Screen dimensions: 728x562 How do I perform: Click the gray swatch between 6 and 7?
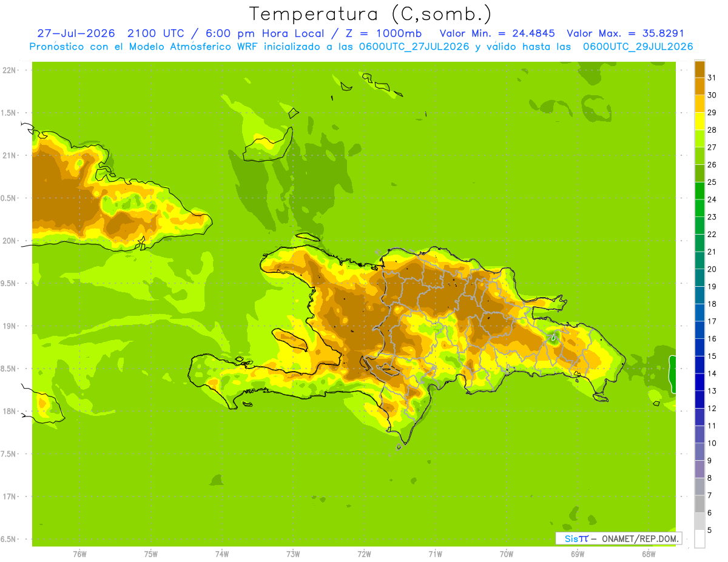point(699,503)
